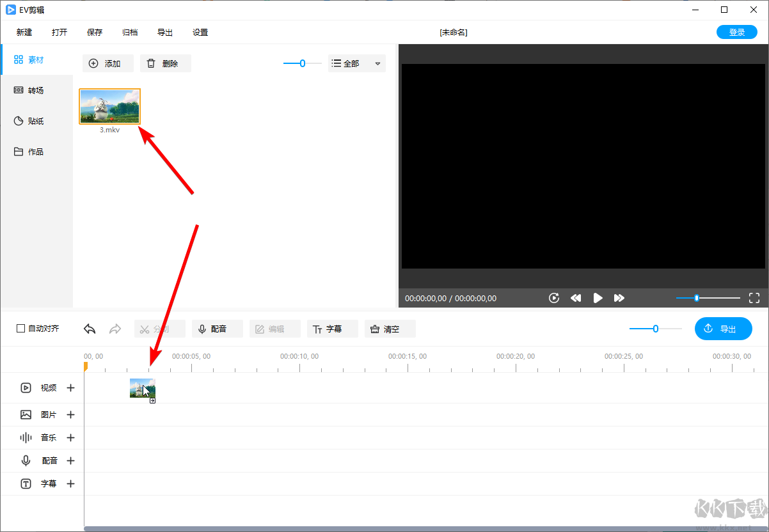Add a new 音乐 track with plus
The image size is (769, 532).
point(71,437)
